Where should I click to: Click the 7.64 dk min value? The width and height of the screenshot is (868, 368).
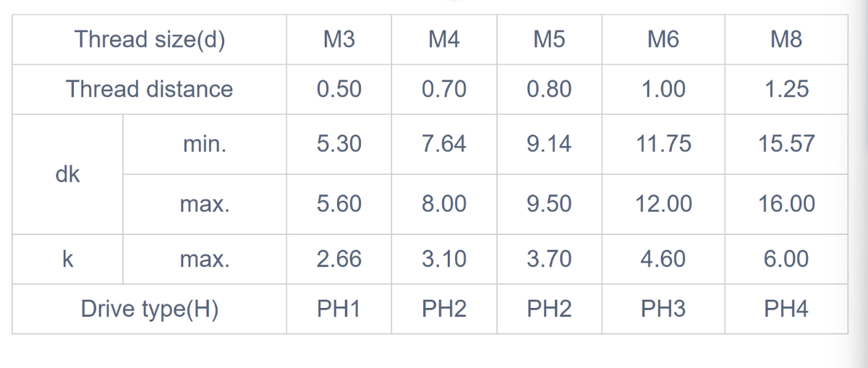point(443,144)
